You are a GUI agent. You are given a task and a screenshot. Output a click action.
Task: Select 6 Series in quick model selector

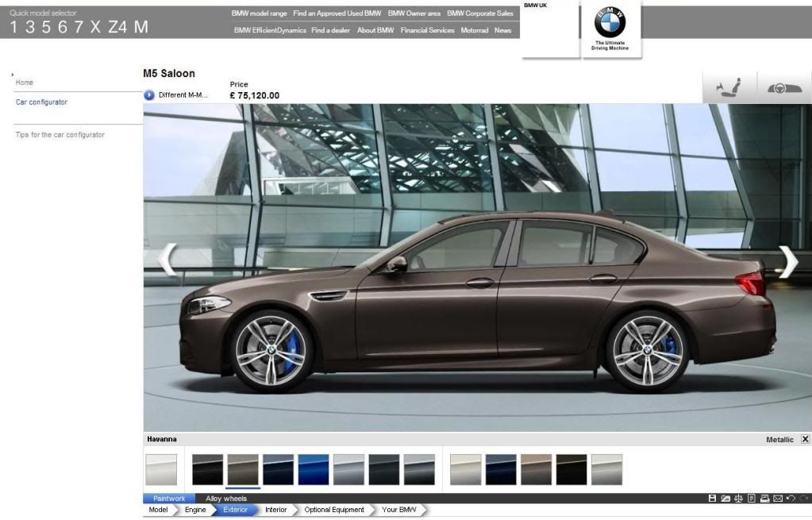click(x=62, y=27)
